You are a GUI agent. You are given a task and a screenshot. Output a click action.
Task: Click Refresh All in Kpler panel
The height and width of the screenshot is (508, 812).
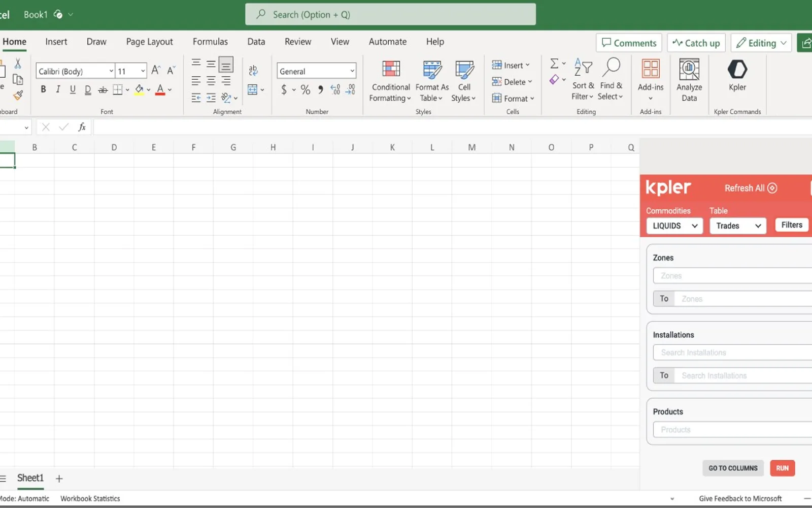coord(751,188)
